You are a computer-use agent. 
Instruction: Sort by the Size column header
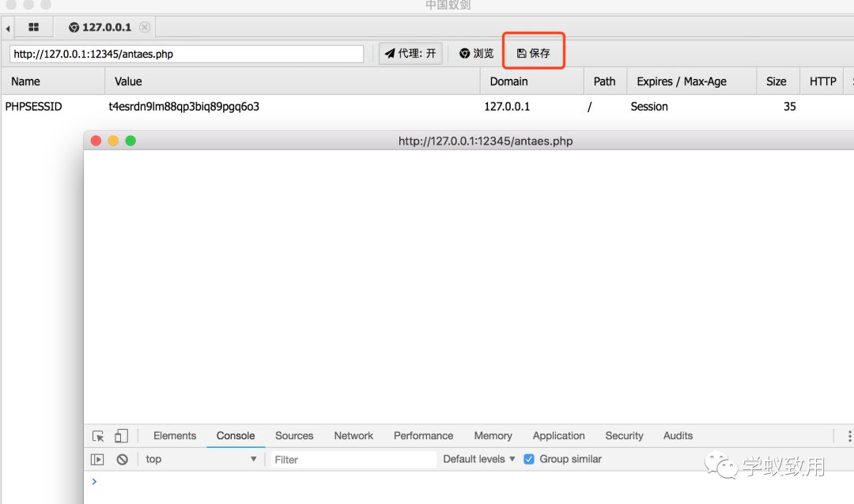[x=777, y=81]
